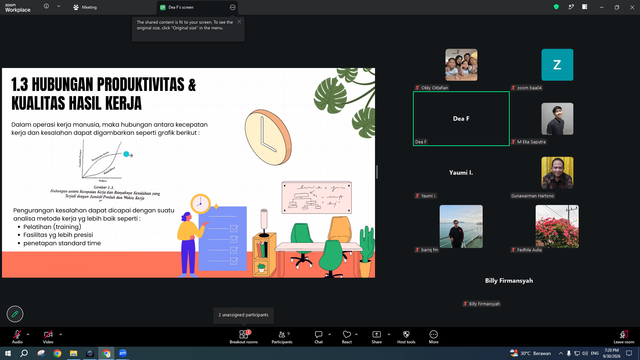Expand audio options arrow next to Audio
Screen dimensions: 640x360
pyautogui.click(x=28, y=334)
